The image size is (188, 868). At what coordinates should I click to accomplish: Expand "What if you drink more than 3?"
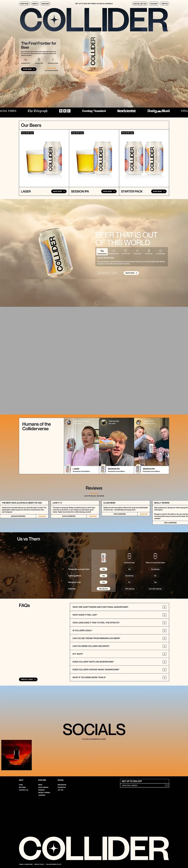click(164, 677)
